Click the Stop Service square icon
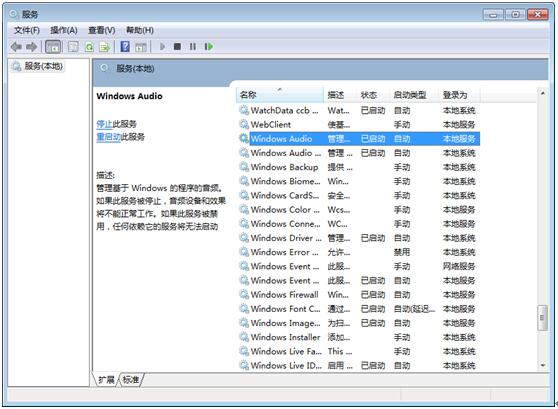This screenshot has height=409, width=558. tap(177, 47)
